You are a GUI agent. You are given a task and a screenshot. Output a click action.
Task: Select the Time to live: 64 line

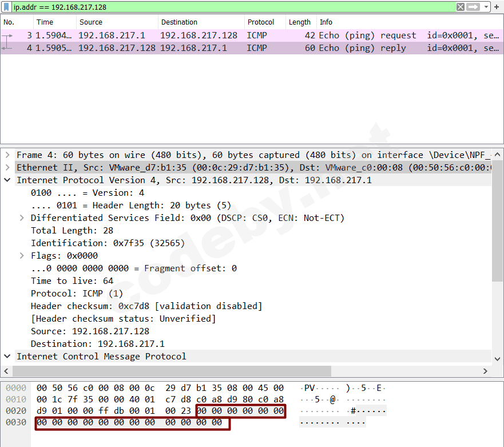click(x=72, y=281)
